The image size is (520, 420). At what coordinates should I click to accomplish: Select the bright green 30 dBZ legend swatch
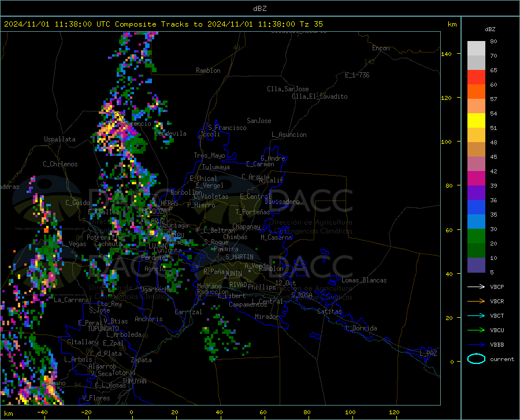coord(476,236)
